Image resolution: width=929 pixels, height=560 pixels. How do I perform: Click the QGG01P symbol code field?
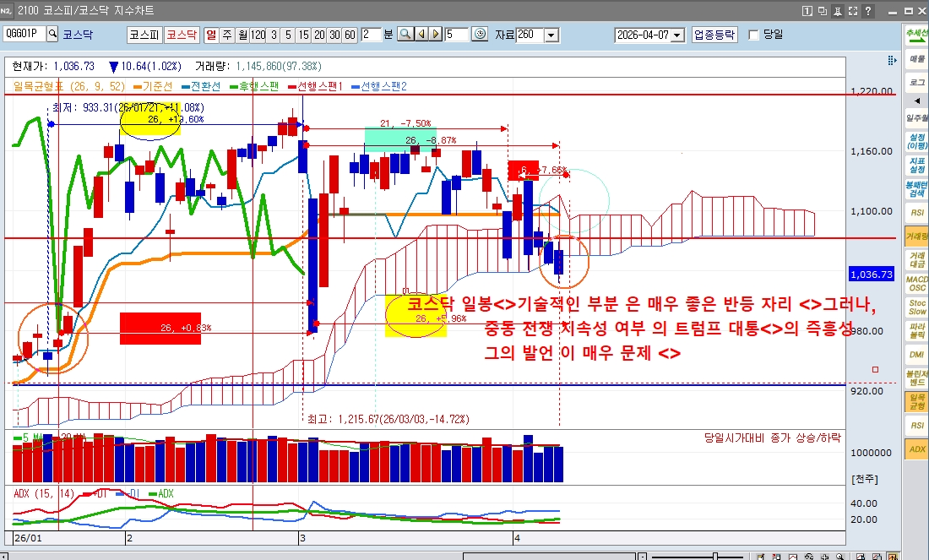[24, 34]
